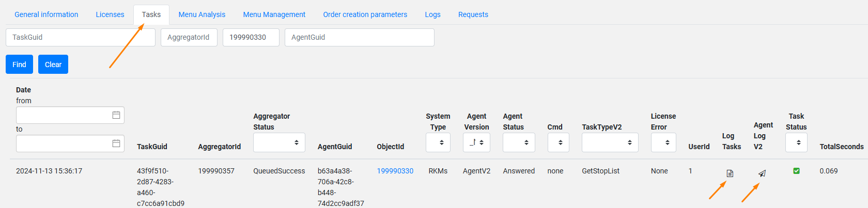The width and height of the screenshot is (868, 208).
Task: Expand the Aggregator Status filter dropdown
Action: 279,142
